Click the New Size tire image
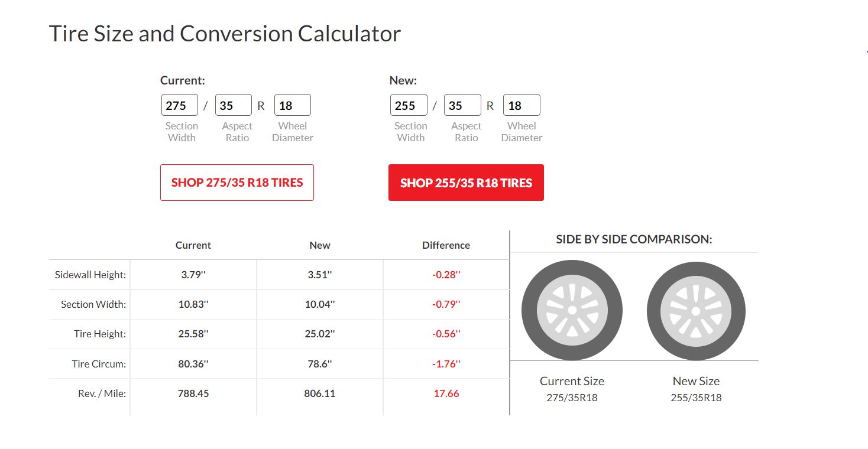 click(x=696, y=311)
